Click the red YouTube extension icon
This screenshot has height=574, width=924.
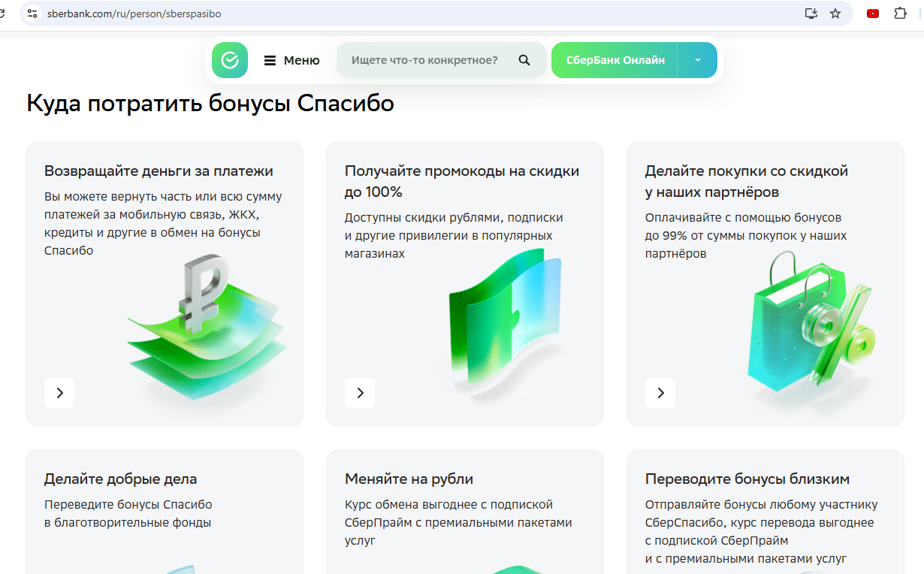(873, 14)
